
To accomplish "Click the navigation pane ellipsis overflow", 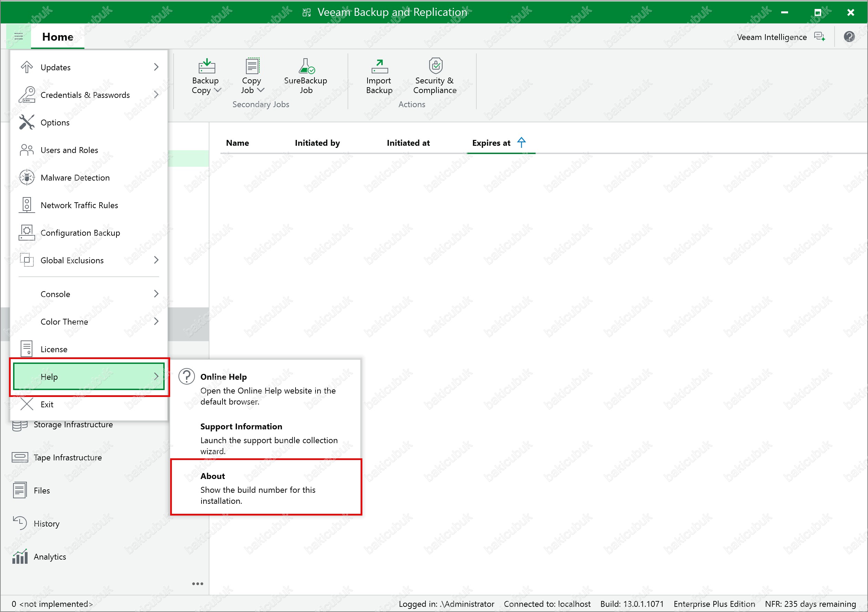I will tap(197, 584).
